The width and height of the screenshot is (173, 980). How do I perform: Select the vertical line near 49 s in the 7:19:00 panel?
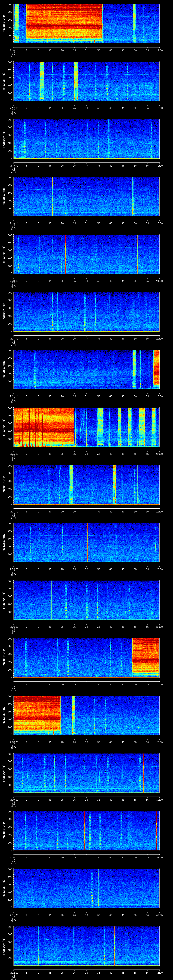tap(132, 197)
